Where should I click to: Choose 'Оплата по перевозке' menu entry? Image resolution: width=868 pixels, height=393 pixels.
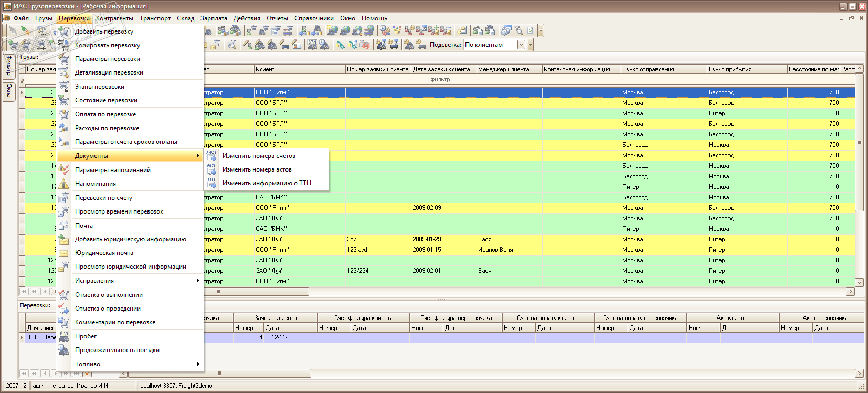tap(105, 114)
